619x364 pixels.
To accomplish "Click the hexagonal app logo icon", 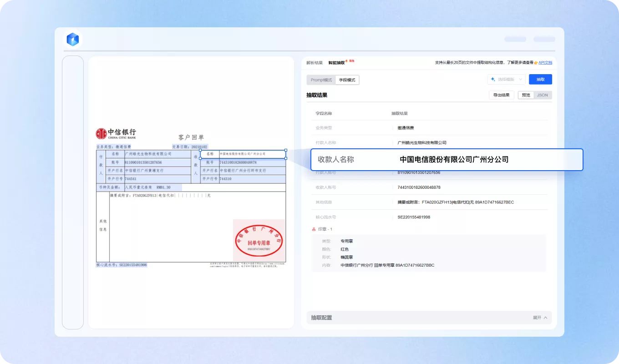I will click(x=72, y=39).
